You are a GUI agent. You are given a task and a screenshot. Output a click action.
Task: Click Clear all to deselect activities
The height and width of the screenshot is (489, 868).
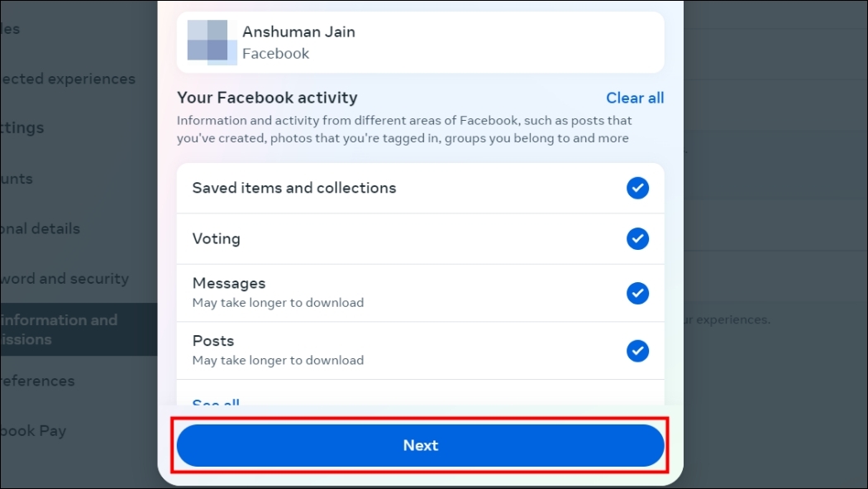coord(635,98)
